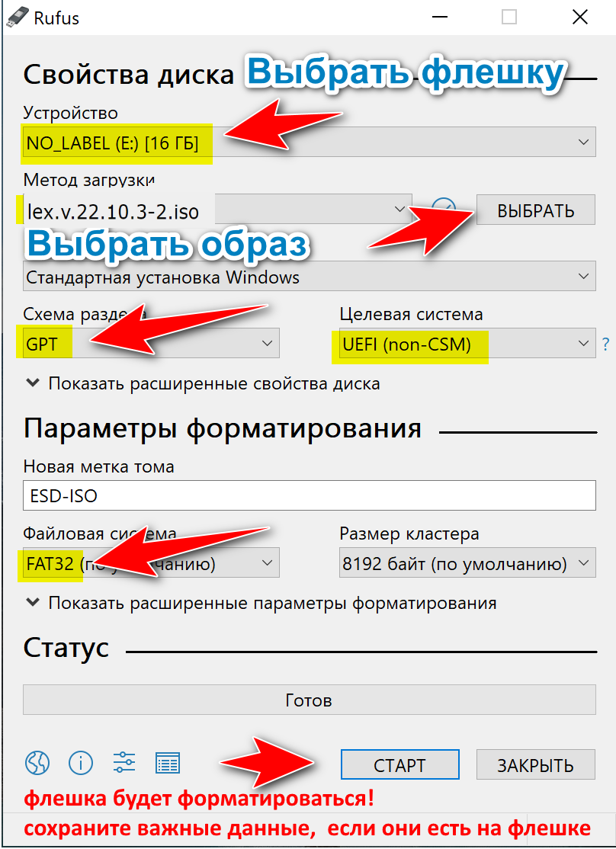616x849 pixels.
Task: Click the question mark help beside target system
Action: coord(605,344)
